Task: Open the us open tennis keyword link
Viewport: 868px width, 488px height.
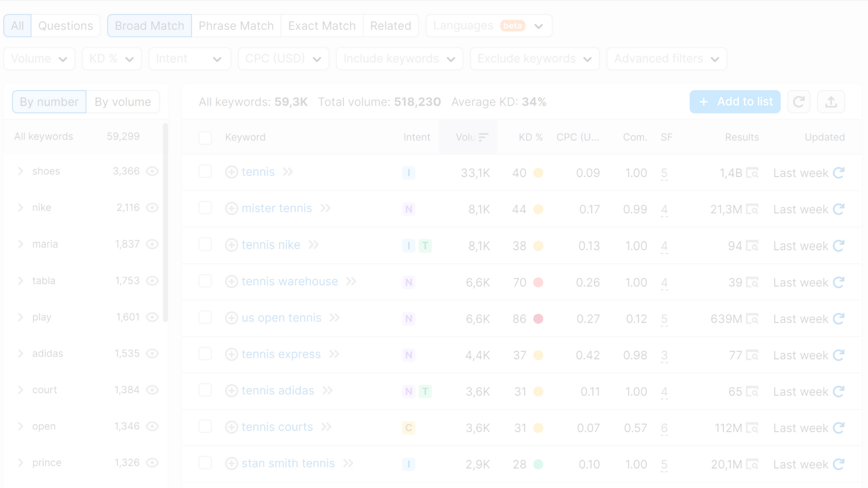Action: [281, 318]
